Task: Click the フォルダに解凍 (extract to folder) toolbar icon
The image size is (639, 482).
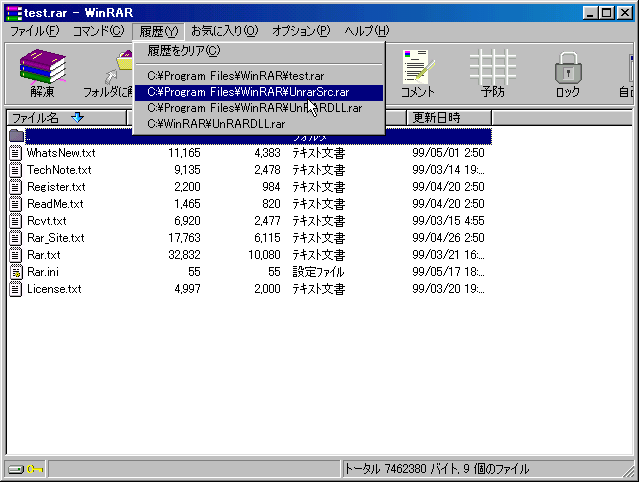Action: (119, 68)
